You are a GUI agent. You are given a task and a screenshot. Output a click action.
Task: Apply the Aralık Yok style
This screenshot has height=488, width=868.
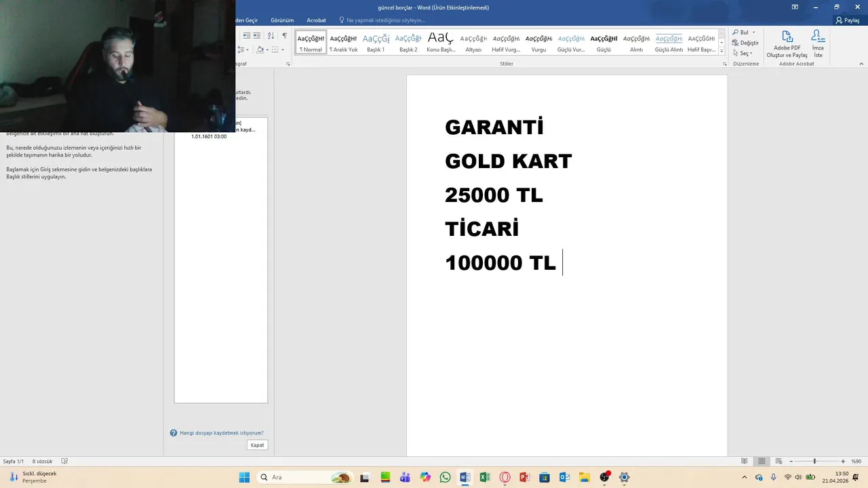click(x=343, y=42)
